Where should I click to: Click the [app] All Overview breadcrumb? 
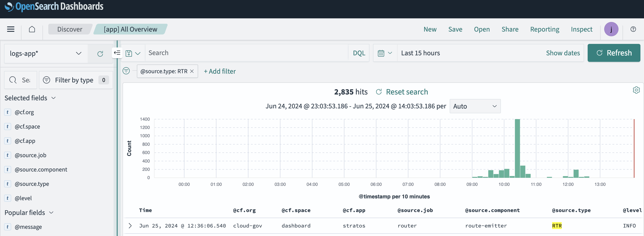(131, 29)
